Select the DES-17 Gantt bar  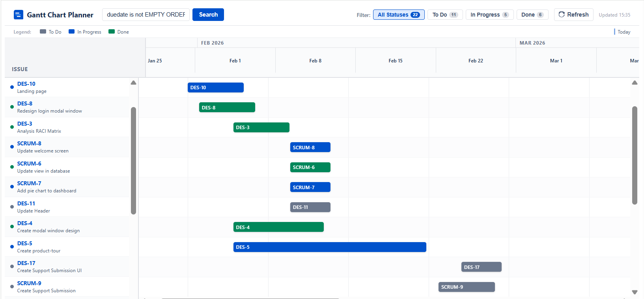[x=482, y=267]
